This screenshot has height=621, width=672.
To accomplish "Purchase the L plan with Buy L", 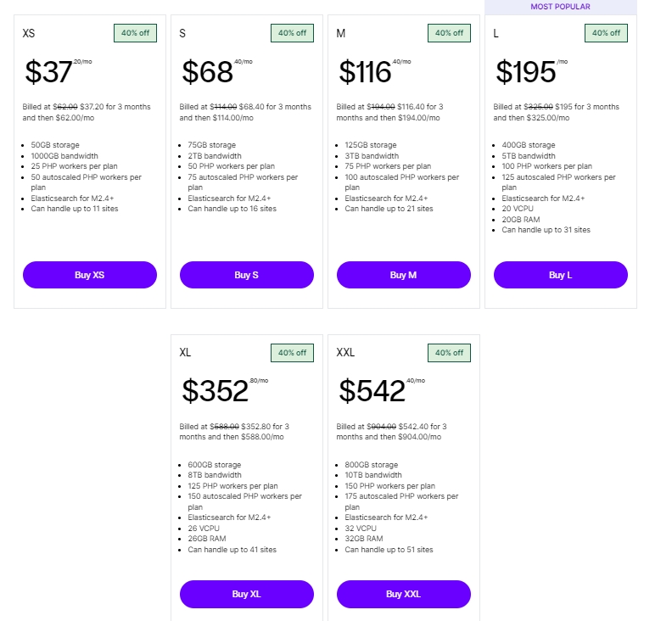I will (560, 275).
